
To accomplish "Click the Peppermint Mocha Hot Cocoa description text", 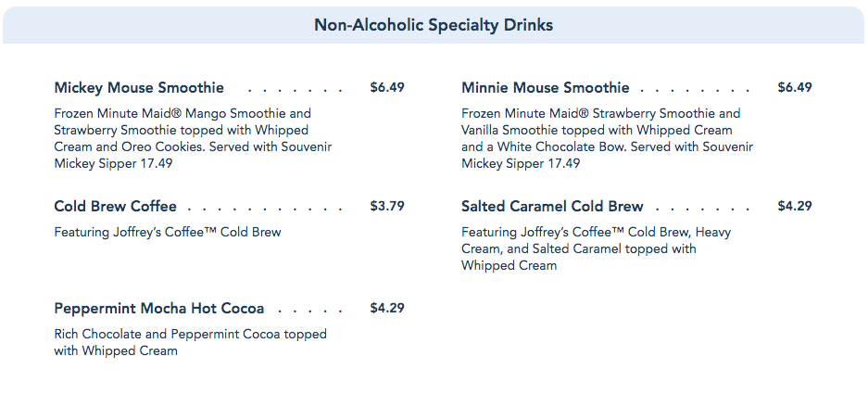I will point(190,342).
